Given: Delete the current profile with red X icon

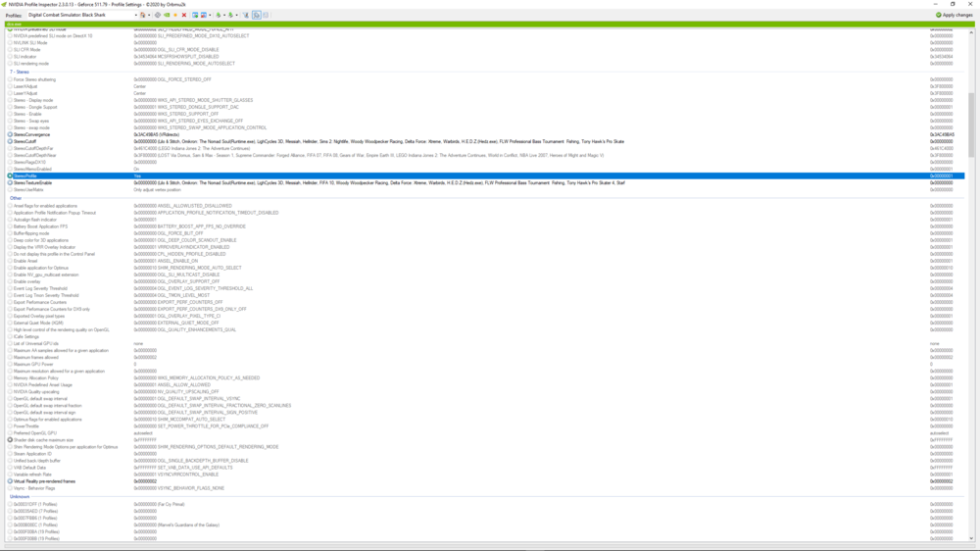Looking at the screenshot, I should click(x=184, y=15).
